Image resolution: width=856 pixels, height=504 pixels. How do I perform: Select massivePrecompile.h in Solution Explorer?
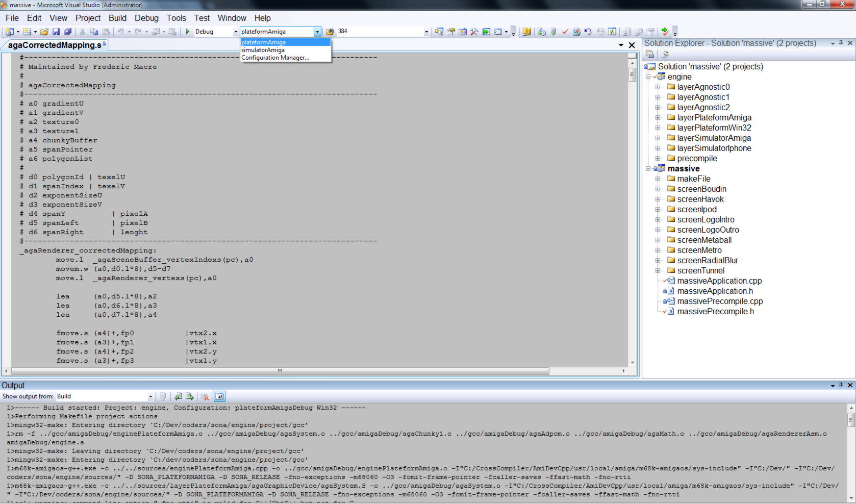[715, 311]
